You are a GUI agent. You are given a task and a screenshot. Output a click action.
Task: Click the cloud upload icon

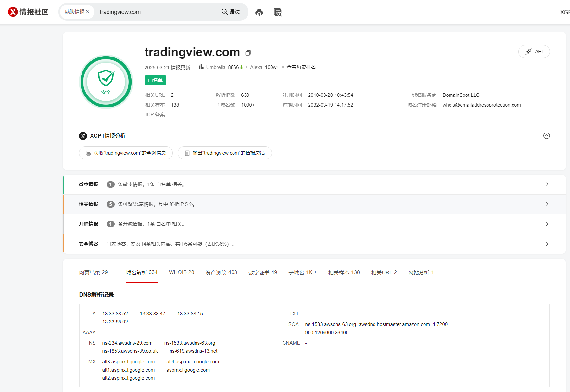coord(259,12)
